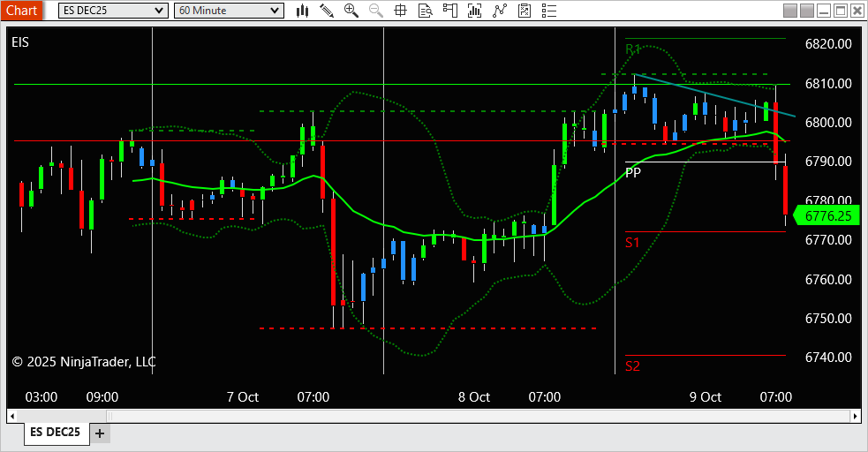Click the 9 Oct date label

(x=706, y=396)
